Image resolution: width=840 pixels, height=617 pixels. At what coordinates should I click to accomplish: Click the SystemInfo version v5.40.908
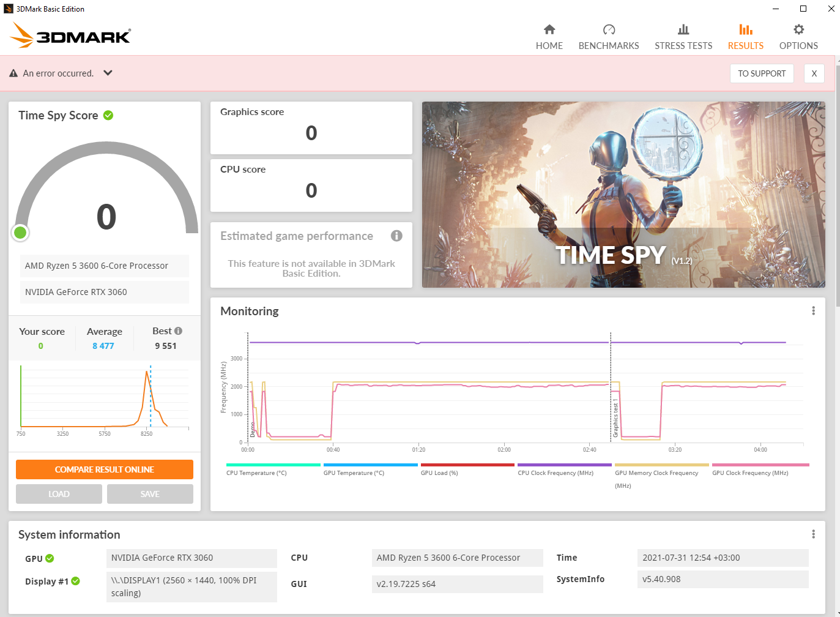pos(723,579)
